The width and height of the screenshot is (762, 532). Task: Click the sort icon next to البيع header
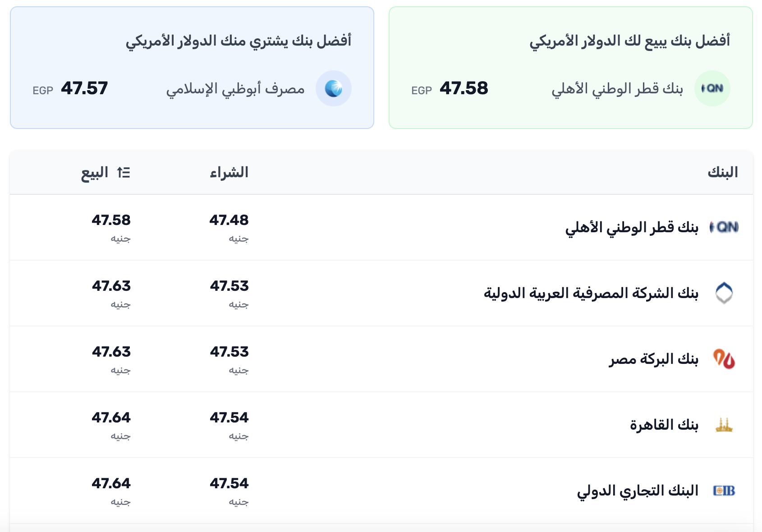[x=124, y=172]
